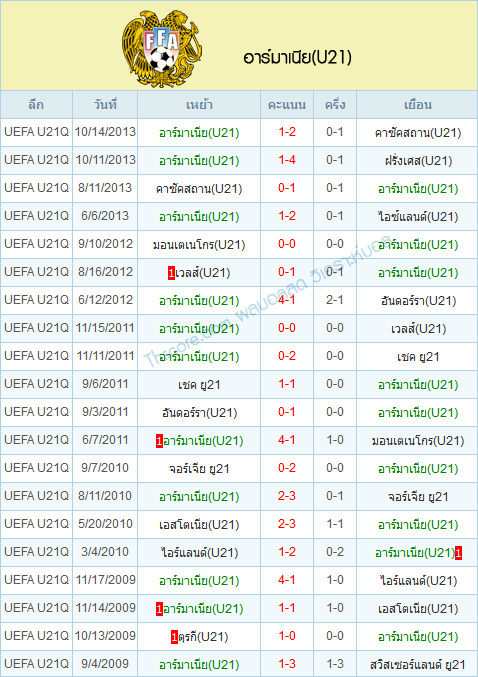Open home team เอสโตเนีย(U21) in the 5/20/2010 row
Viewport: 478px width, 677px height.
coord(199,525)
